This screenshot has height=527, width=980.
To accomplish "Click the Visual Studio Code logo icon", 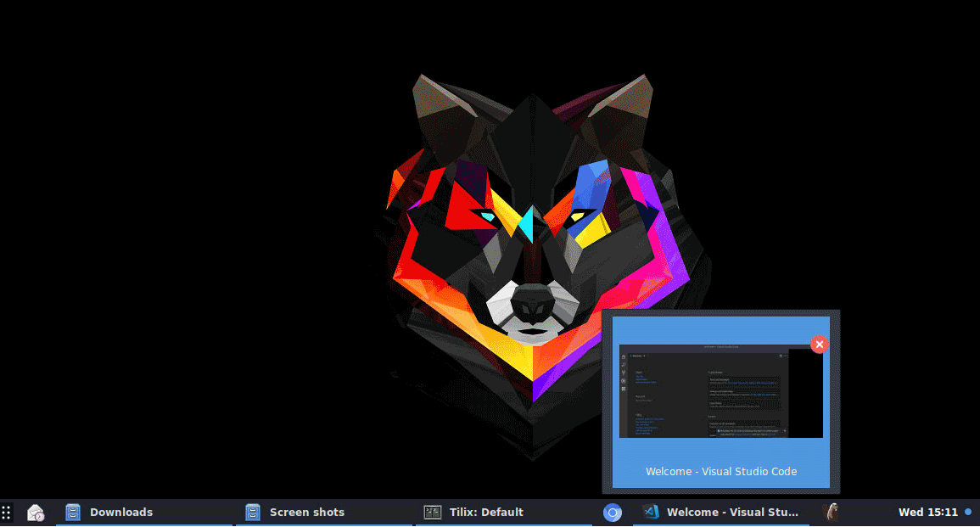I will pyautogui.click(x=651, y=513).
